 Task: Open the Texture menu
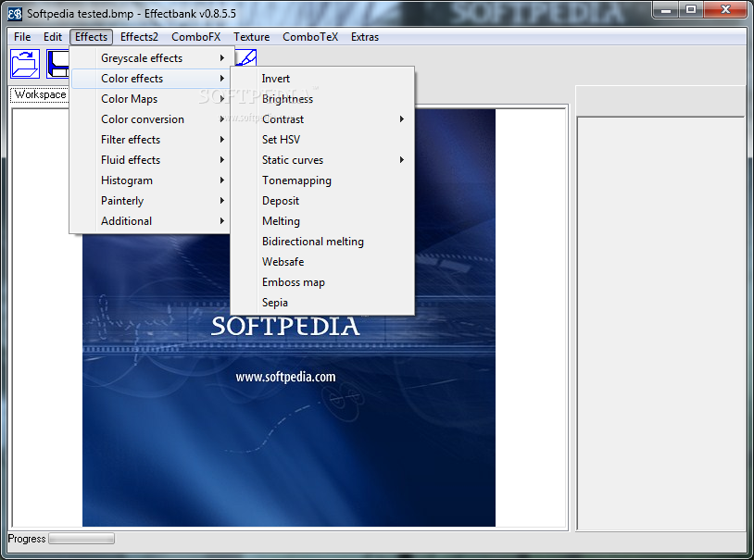coord(252,37)
